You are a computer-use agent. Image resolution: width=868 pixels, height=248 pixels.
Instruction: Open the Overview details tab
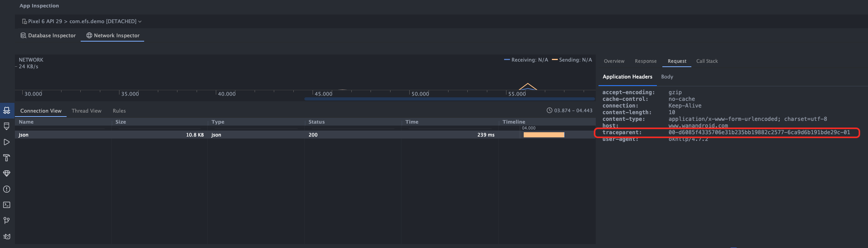click(x=614, y=61)
